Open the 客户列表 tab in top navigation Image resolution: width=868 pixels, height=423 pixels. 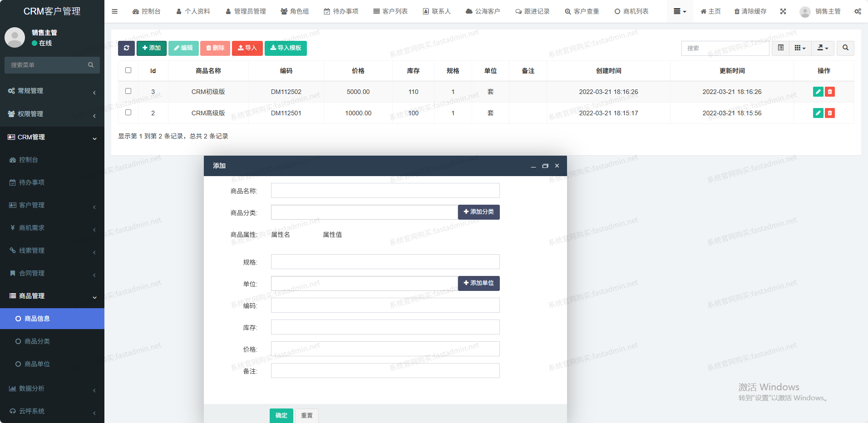390,11
